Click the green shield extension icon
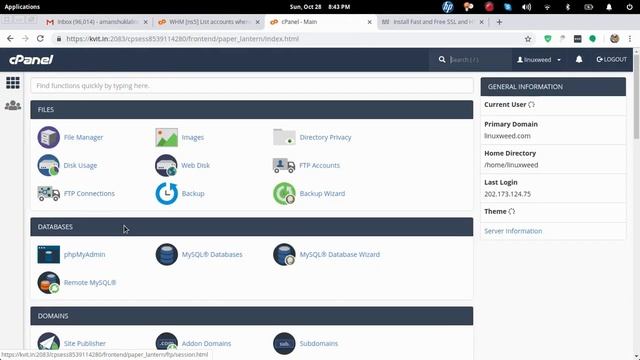The height and width of the screenshot is (360, 640). [x=548, y=39]
